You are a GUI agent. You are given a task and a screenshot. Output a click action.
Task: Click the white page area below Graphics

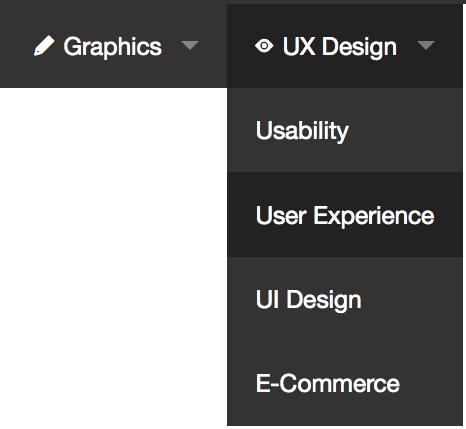113,257
